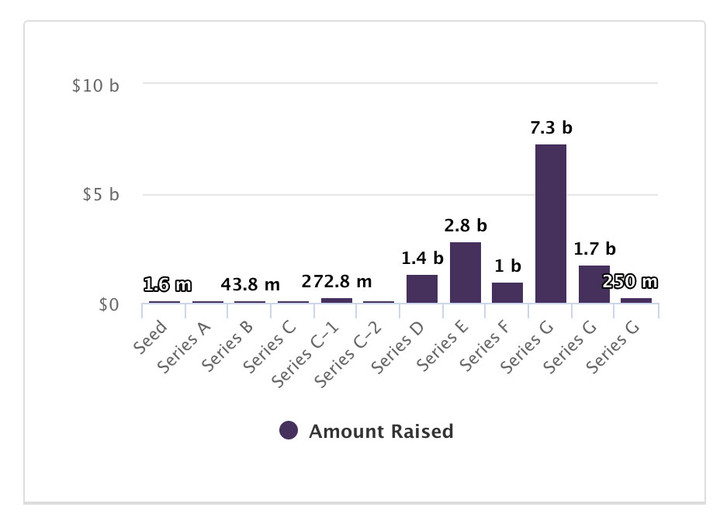
Task: Select the tallest Series G 7.3 b bar
Action: pyautogui.click(x=551, y=224)
